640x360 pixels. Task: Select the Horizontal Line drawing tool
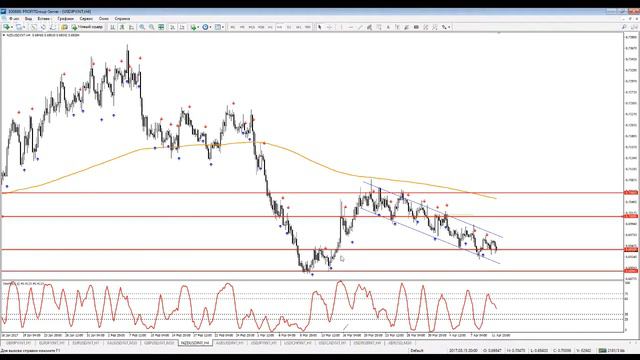click(350, 27)
